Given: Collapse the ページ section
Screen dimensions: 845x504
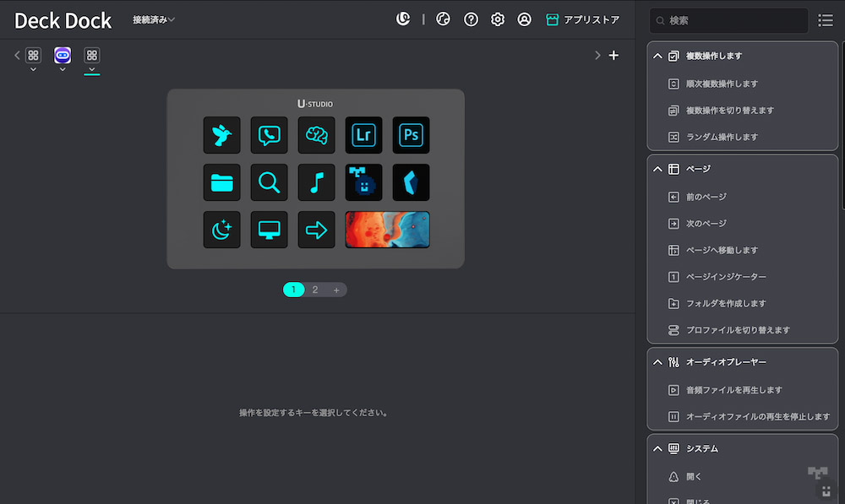Looking at the screenshot, I should pyautogui.click(x=657, y=169).
